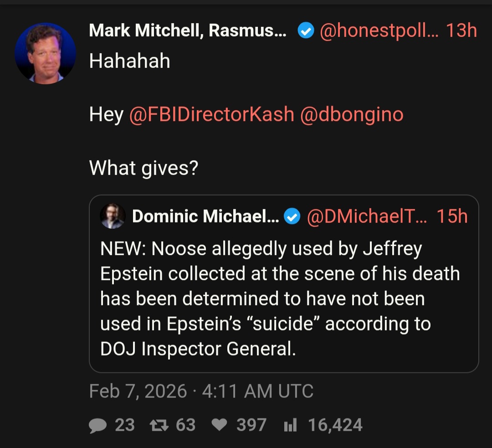
Task: Open Dominic Michael's small avatar
Action: click(113, 216)
